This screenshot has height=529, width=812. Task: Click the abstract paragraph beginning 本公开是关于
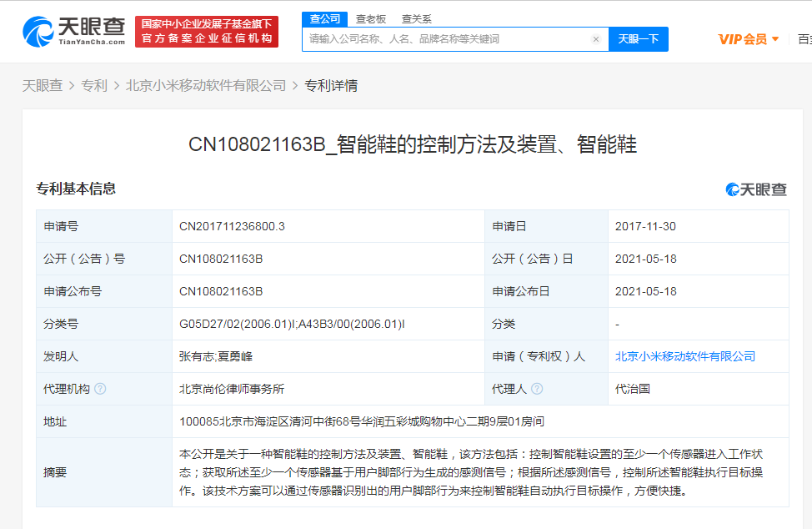[x=471, y=472]
